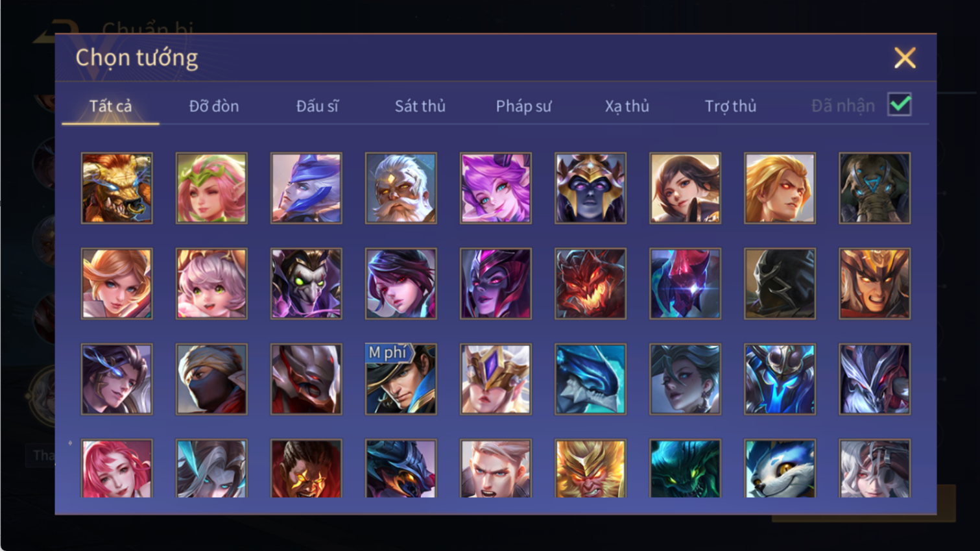Choose the blue raccoon hero portrait
The height and width of the screenshot is (551, 980).
coord(780,469)
